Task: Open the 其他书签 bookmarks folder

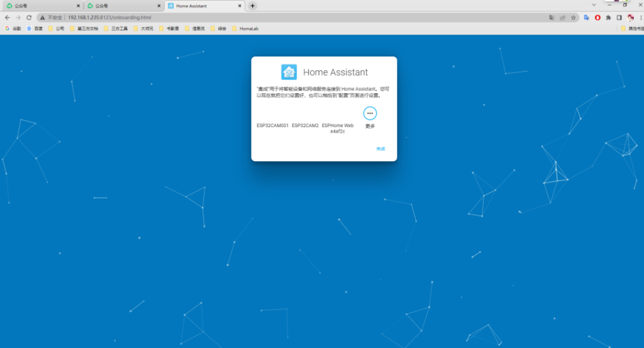Action: tap(633, 28)
